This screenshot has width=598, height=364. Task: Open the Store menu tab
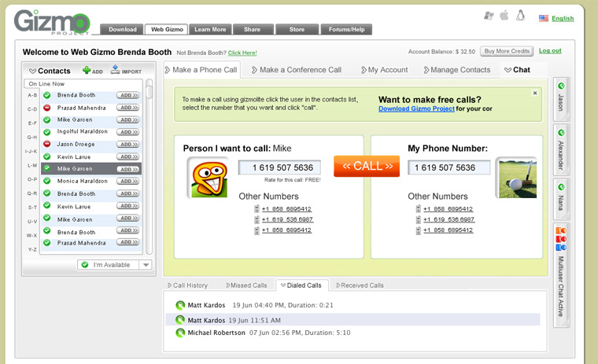[x=297, y=29]
